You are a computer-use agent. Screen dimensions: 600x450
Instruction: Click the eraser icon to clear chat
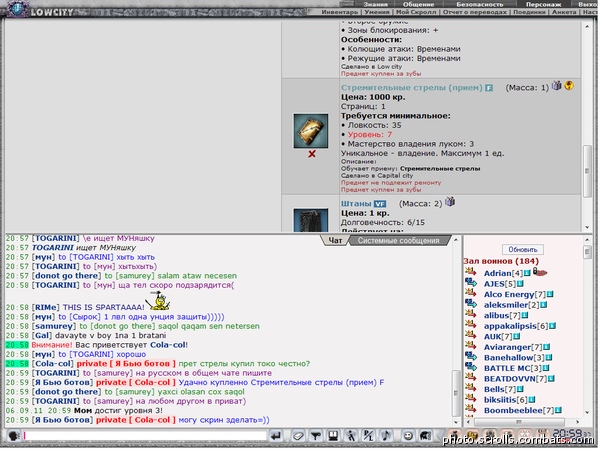coord(298,436)
